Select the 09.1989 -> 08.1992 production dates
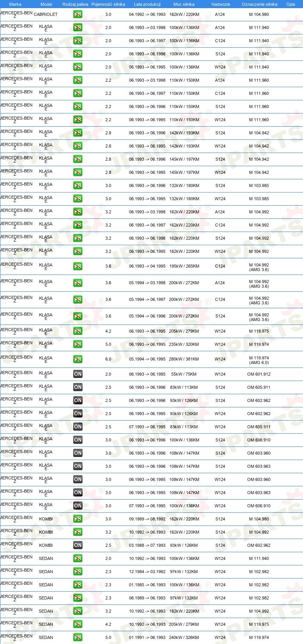The image size is (303, 644). click(x=147, y=519)
